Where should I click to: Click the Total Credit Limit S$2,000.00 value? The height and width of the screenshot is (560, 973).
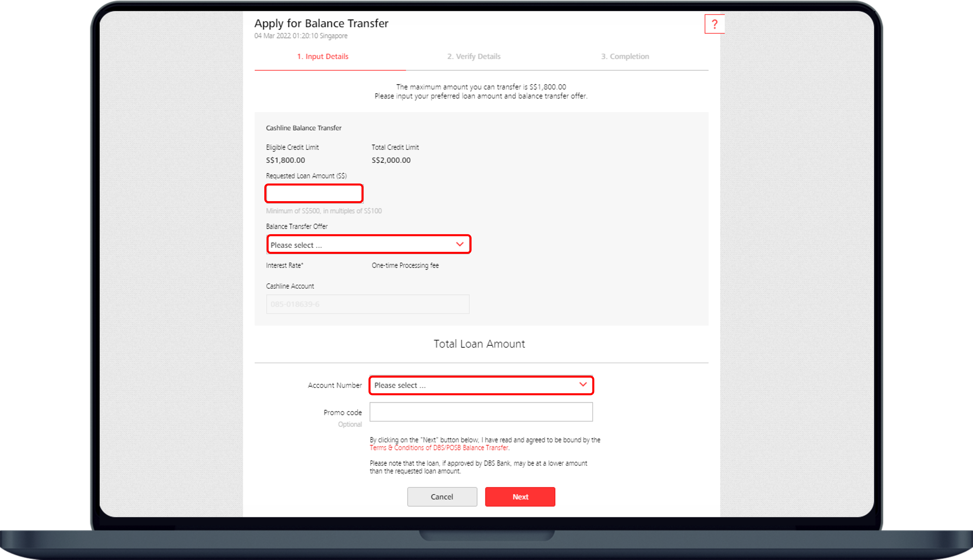[x=391, y=160]
